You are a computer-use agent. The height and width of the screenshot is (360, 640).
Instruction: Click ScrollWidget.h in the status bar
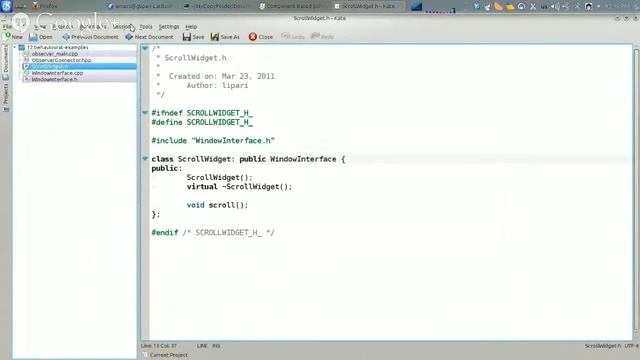click(x=602, y=346)
